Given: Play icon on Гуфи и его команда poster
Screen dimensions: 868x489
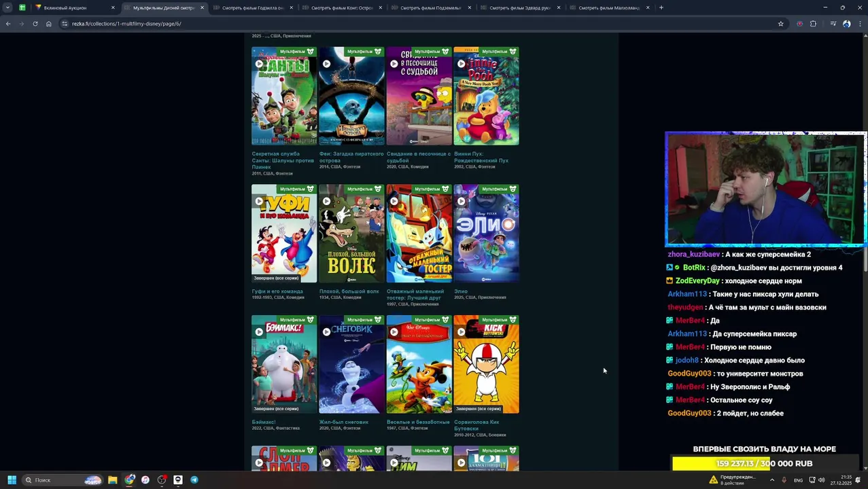Looking at the screenshot, I should (x=259, y=201).
